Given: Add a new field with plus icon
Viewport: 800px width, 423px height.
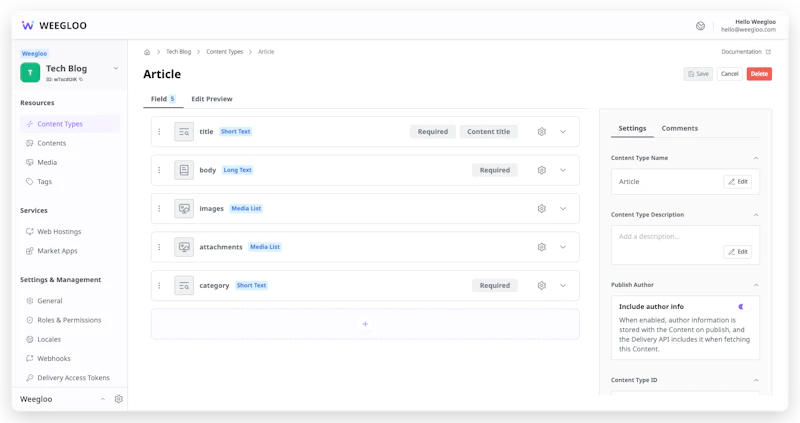Looking at the screenshot, I should coord(365,324).
